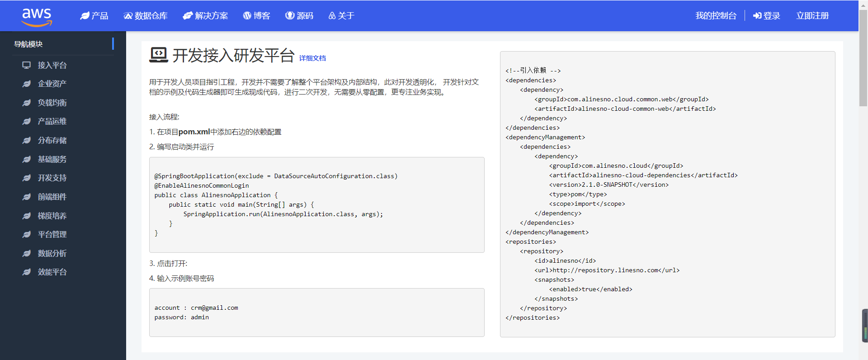Click the leaf icon beside 基础服务
The width and height of the screenshot is (868, 360).
(27, 159)
